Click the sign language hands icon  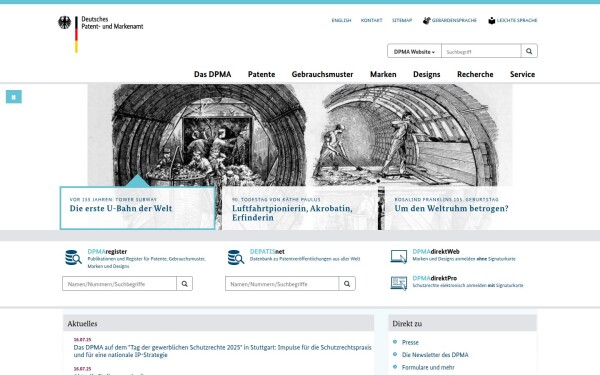click(427, 21)
